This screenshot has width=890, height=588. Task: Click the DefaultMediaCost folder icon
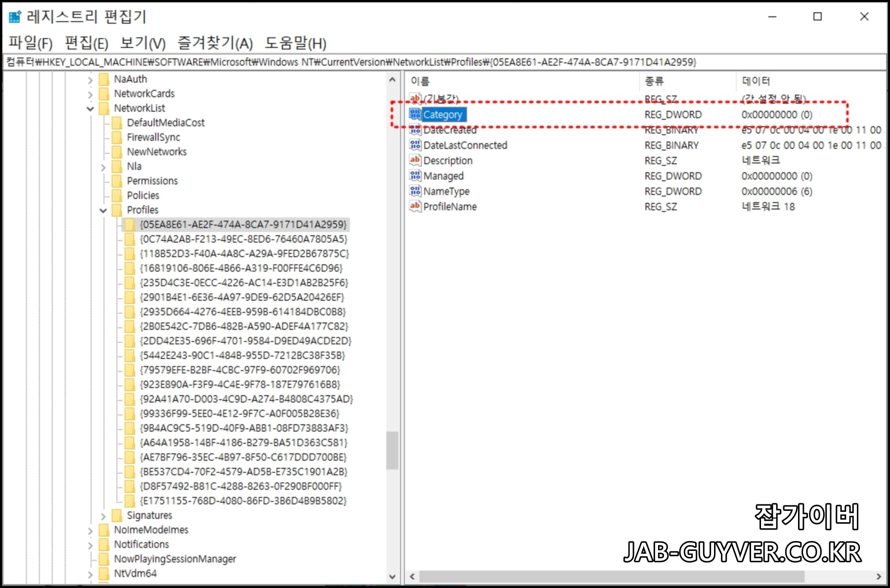tap(117, 123)
